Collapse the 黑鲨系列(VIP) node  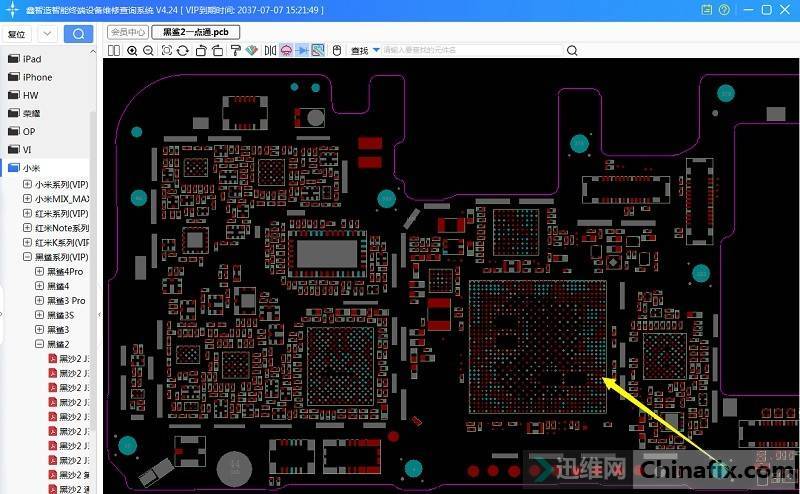(x=28, y=257)
